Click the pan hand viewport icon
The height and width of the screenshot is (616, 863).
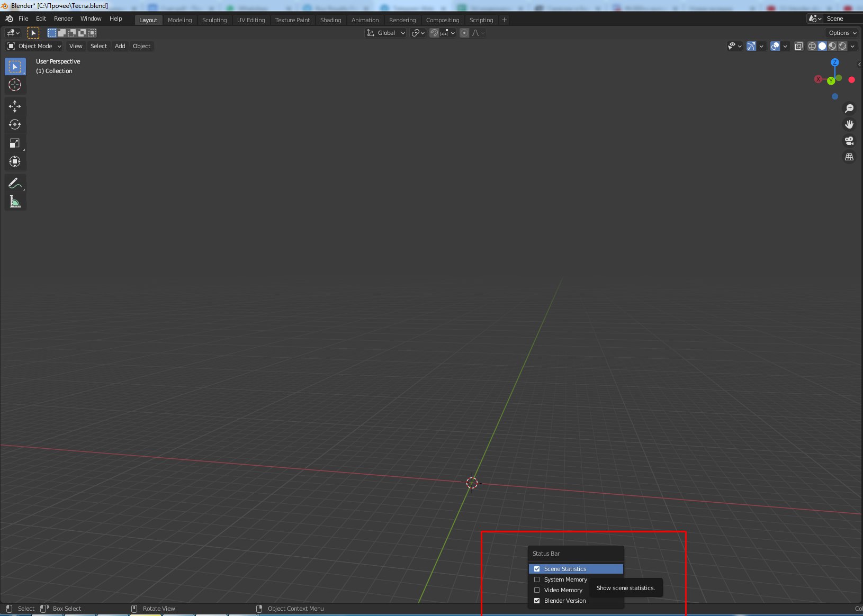pyautogui.click(x=849, y=124)
